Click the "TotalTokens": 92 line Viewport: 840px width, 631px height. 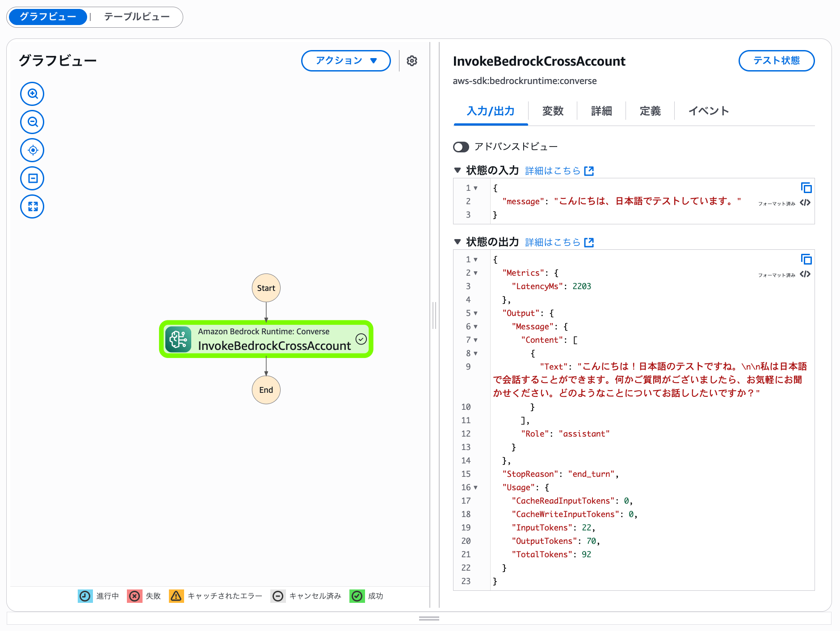tap(551, 555)
